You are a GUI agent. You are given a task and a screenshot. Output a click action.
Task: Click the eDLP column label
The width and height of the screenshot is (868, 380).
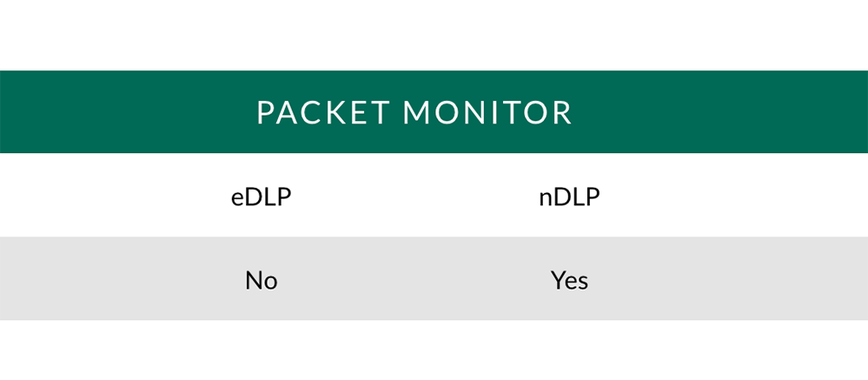261,197
